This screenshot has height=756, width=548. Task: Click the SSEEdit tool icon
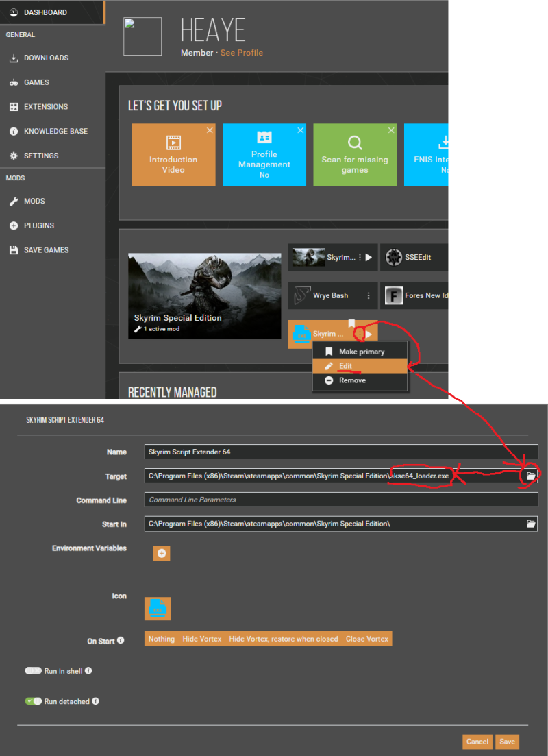pos(394,258)
